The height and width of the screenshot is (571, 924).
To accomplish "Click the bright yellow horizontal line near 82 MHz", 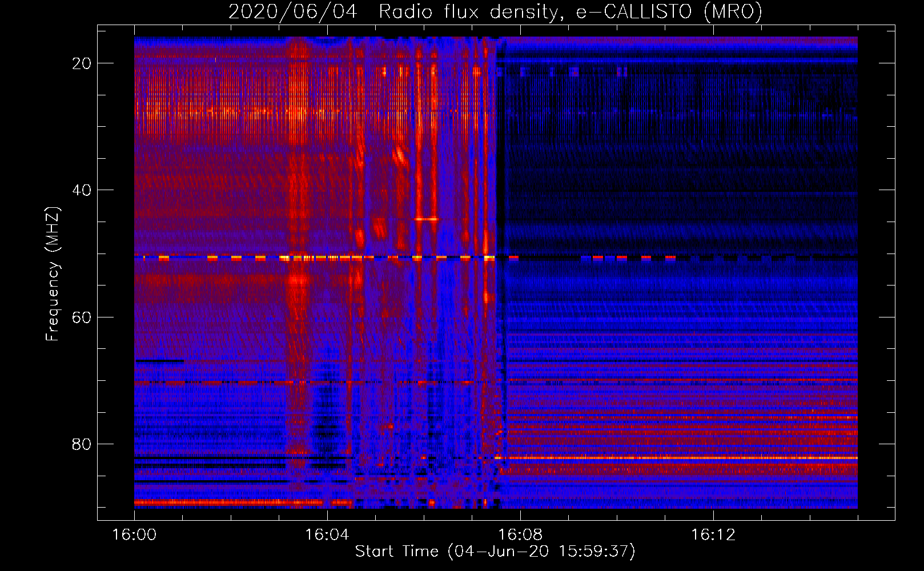I will coord(677,458).
